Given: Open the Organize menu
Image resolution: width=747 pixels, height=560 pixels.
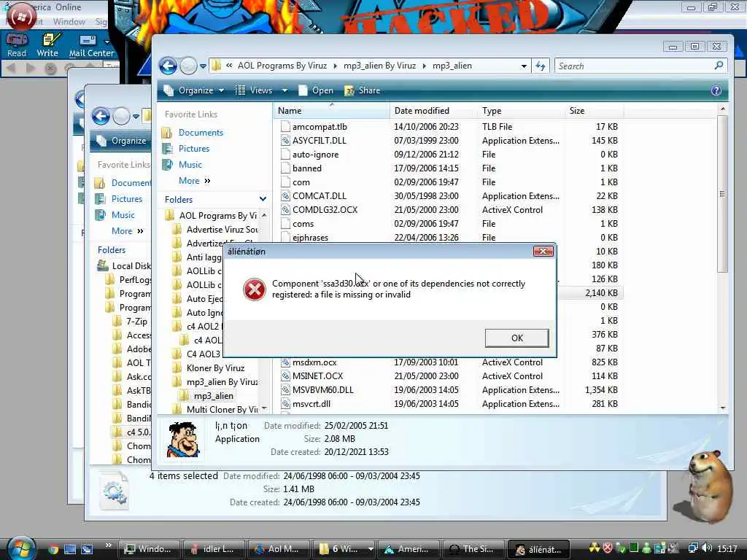Looking at the screenshot, I should [193, 90].
